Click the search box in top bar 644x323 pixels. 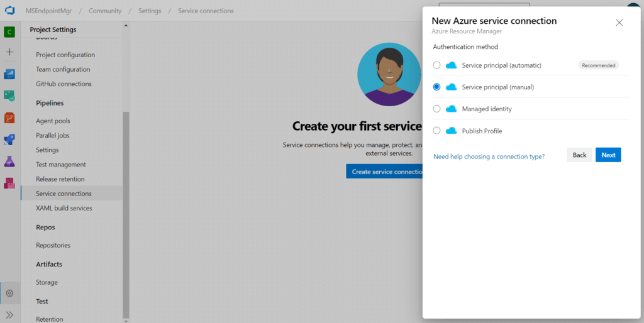484,4
